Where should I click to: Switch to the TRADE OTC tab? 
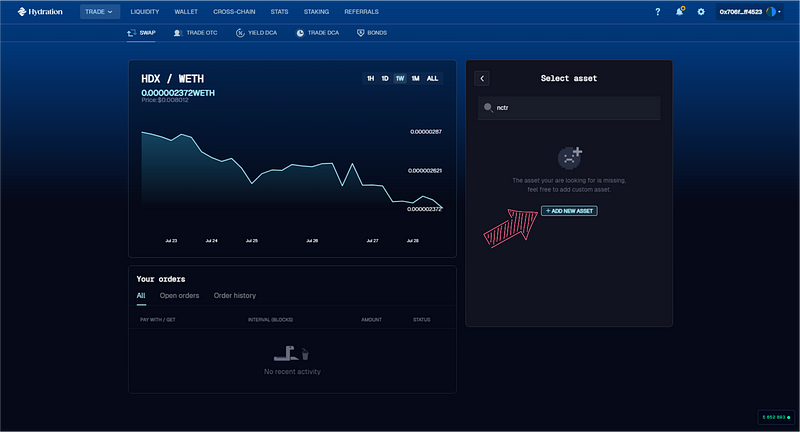pos(195,33)
